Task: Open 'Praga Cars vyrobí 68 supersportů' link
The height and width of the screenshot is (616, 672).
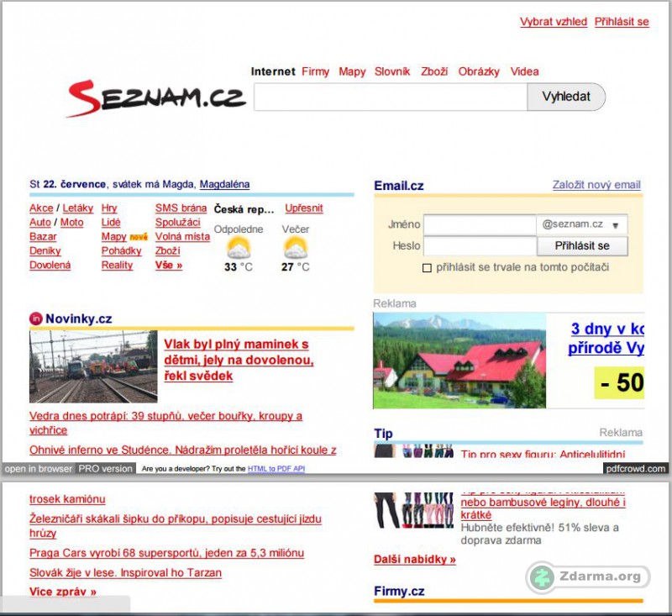Action: [x=166, y=553]
